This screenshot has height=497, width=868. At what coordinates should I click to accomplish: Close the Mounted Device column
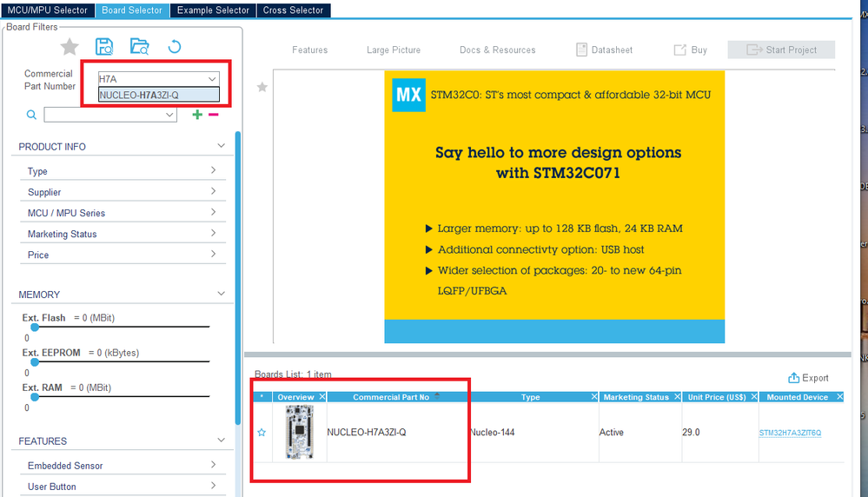pyautogui.click(x=840, y=397)
